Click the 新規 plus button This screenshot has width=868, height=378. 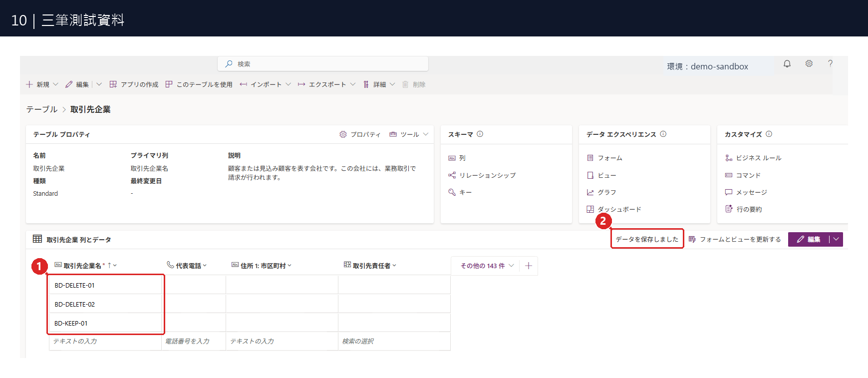pos(38,84)
